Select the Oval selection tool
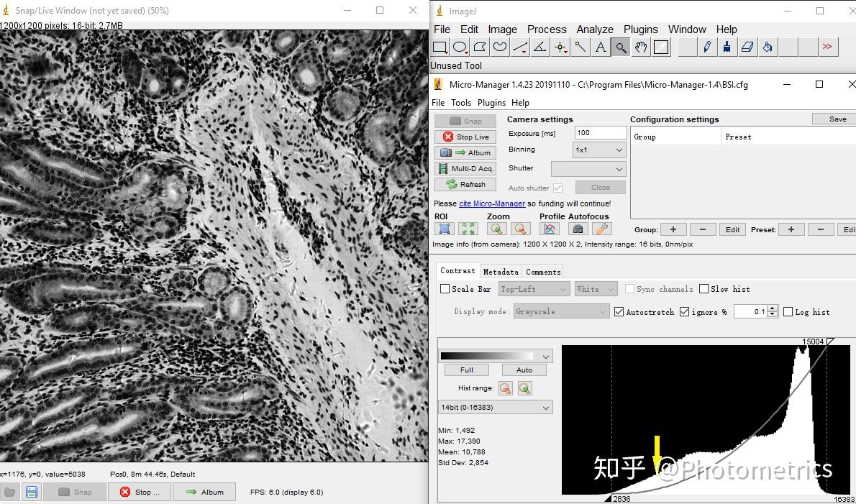Image resolution: width=856 pixels, height=504 pixels. (460, 47)
